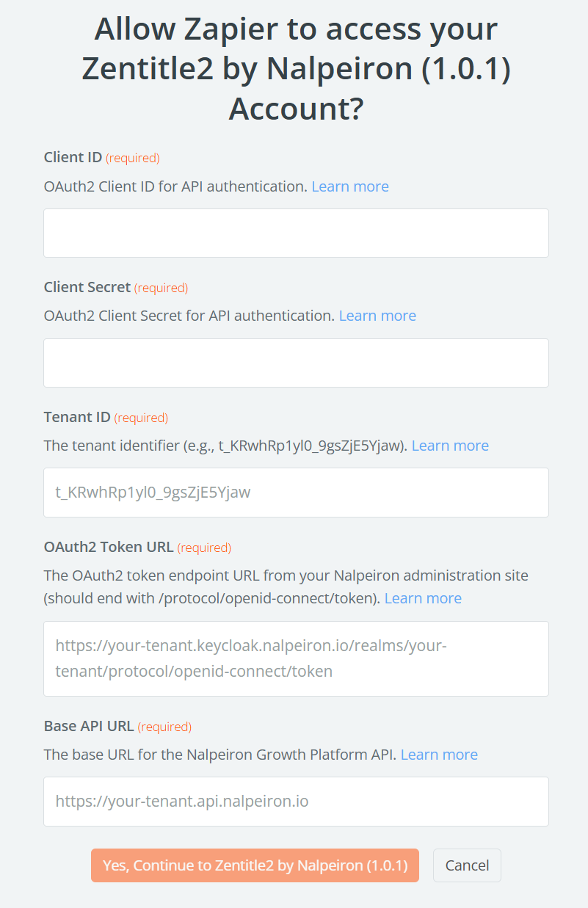The image size is (588, 908).
Task: Click the Client ID input field
Action: (296, 233)
